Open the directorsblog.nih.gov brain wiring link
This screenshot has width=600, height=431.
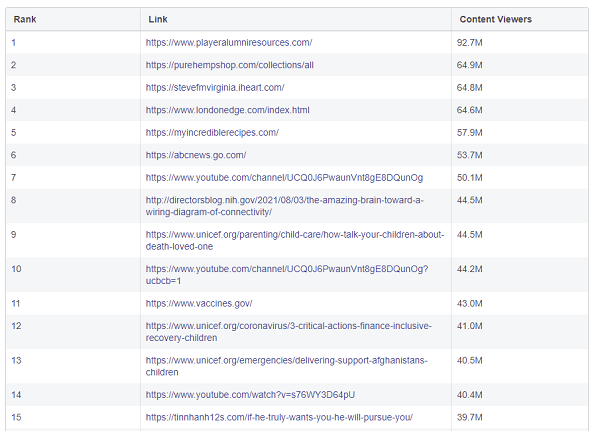point(284,206)
